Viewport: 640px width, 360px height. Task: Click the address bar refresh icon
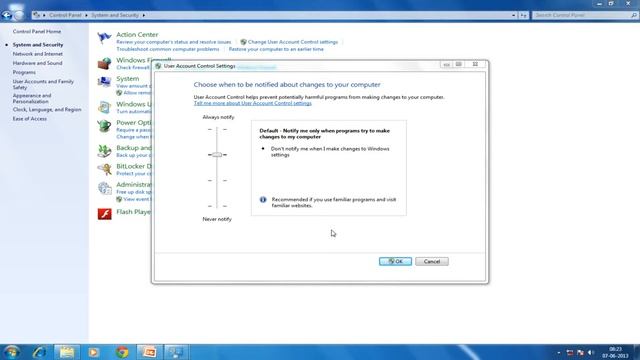pos(523,15)
